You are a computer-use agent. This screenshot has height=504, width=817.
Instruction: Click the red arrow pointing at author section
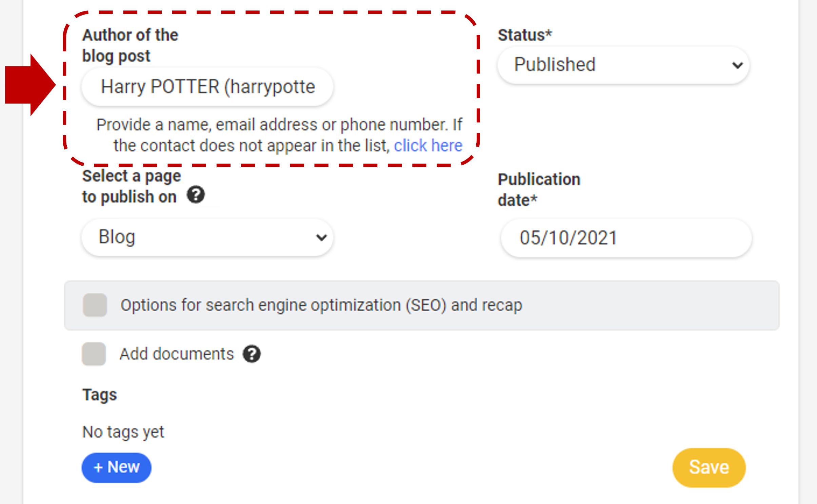pos(31,85)
